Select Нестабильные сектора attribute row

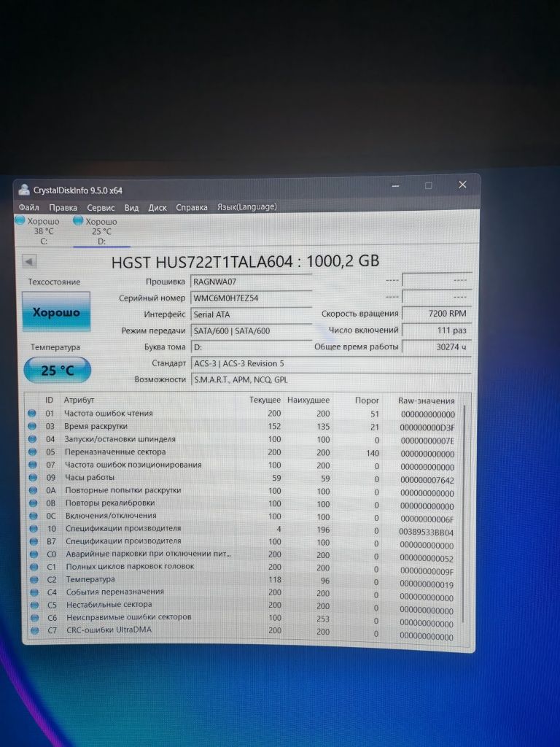(x=244, y=605)
